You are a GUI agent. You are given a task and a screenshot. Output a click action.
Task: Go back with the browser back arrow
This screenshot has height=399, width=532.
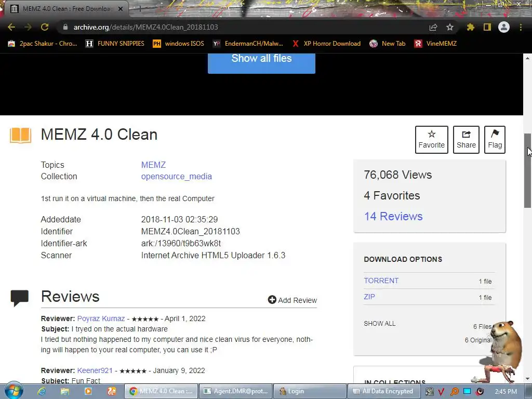click(x=11, y=27)
